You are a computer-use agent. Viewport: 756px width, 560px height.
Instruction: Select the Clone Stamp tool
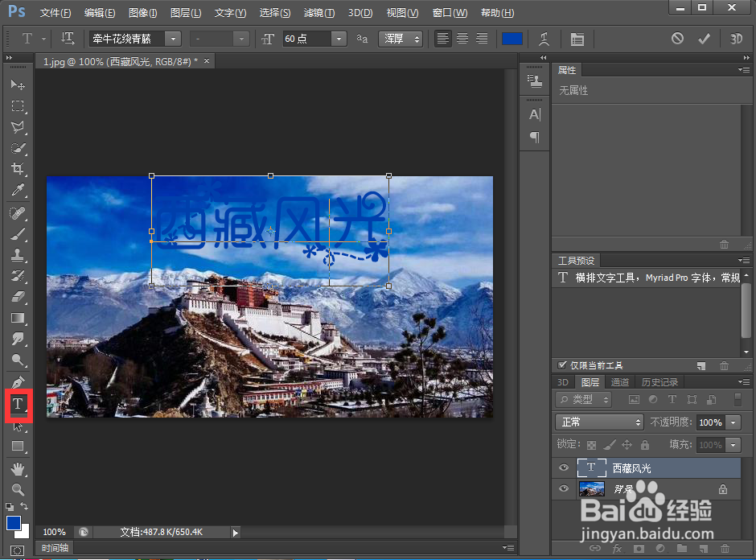(18, 255)
